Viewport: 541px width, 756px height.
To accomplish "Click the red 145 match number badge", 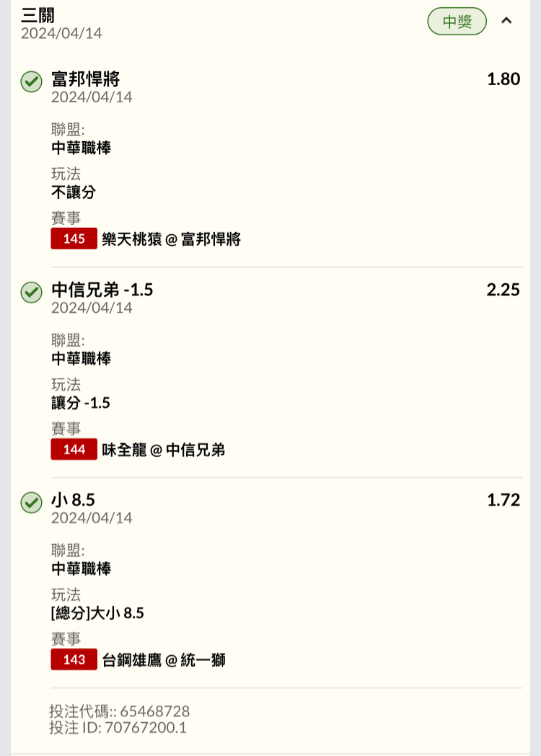I will [x=74, y=239].
